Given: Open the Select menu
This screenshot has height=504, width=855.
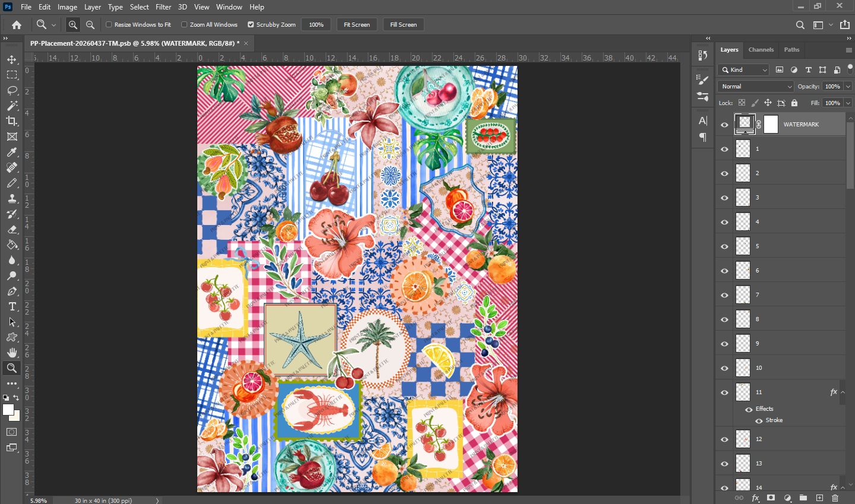Looking at the screenshot, I should [x=140, y=7].
